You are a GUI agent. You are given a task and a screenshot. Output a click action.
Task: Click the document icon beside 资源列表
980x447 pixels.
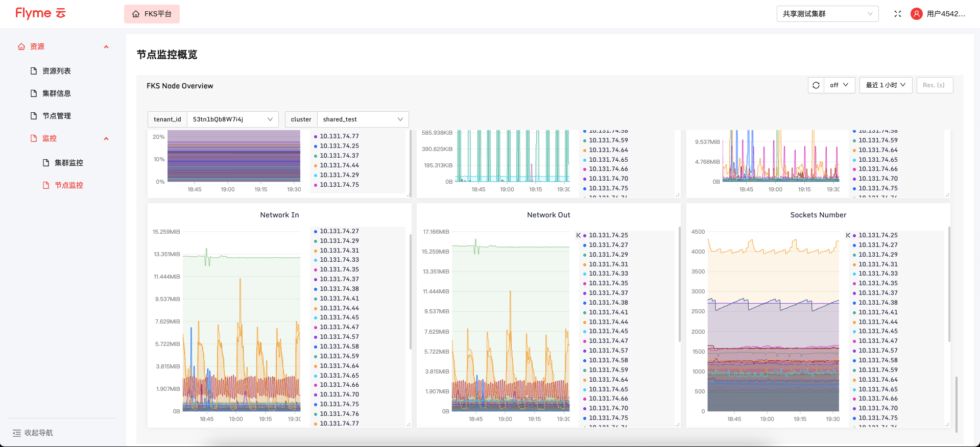tap(34, 71)
